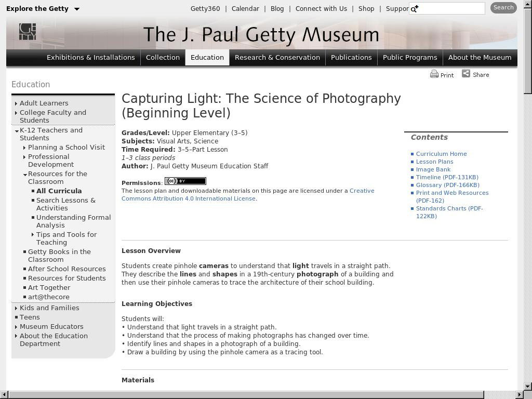Image resolution: width=532 pixels, height=399 pixels.
Task: Click the Creative Commons BY badge
Action: coord(185,181)
